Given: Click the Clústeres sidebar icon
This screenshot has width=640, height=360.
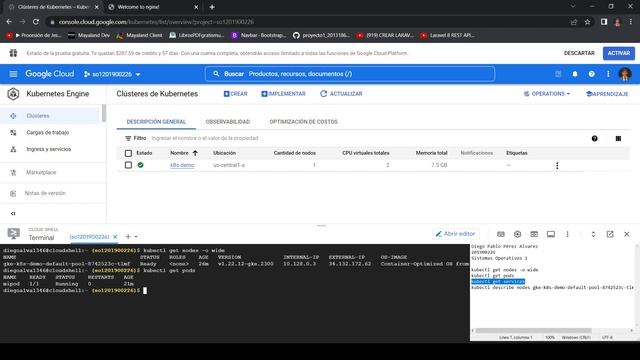Looking at the screenshot, I should pos(13,116).
